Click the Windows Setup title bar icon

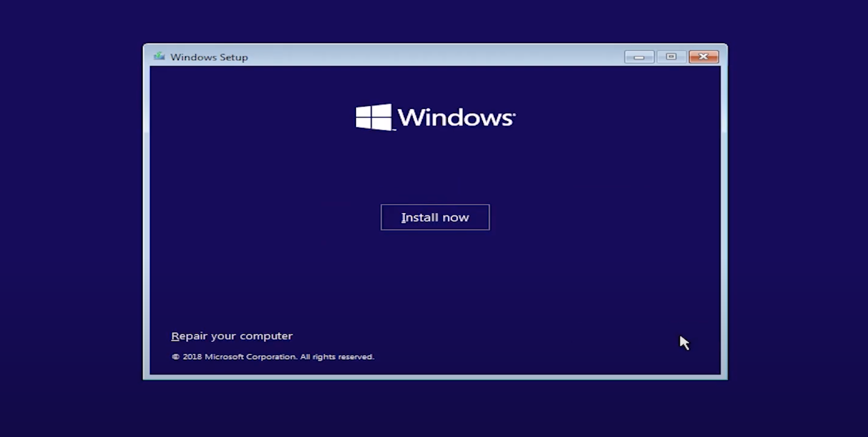click(159, 56)
